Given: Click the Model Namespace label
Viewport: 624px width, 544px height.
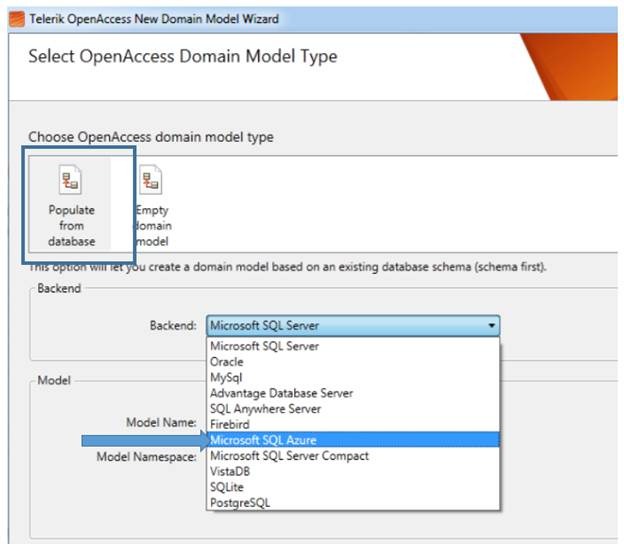Looking at the screenshot, I should pyautogui.click(x=146, y=455).
